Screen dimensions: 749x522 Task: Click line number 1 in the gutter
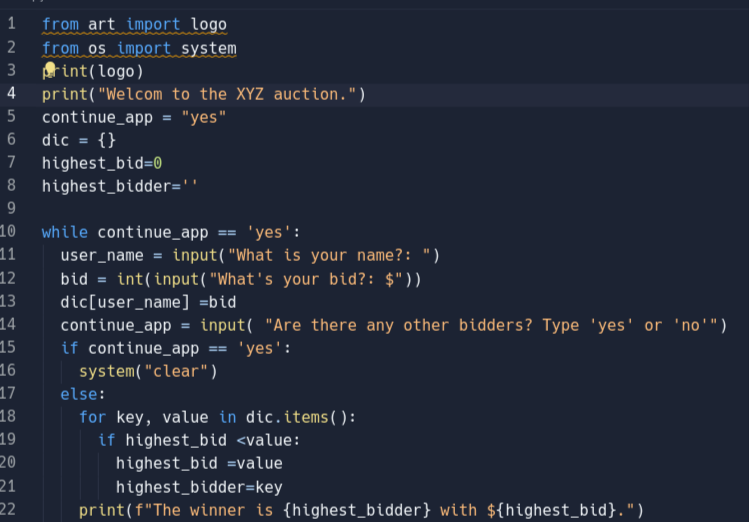click(x=11, y=23)
